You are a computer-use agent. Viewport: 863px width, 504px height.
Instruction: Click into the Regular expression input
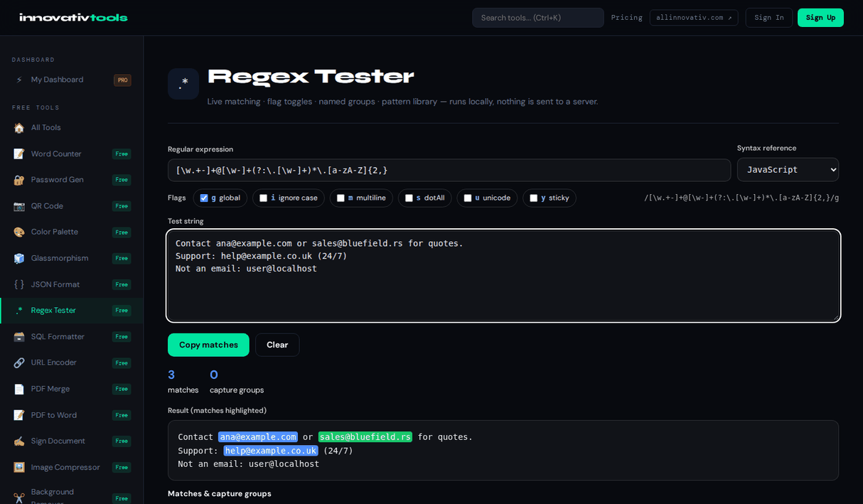[x=449, y=170]
